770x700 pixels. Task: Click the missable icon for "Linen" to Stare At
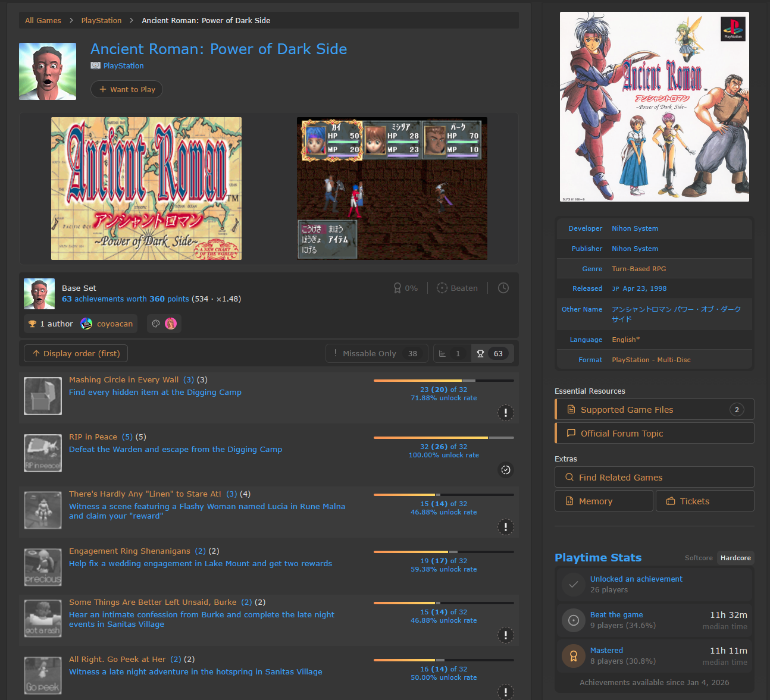[x=506, y=527]
